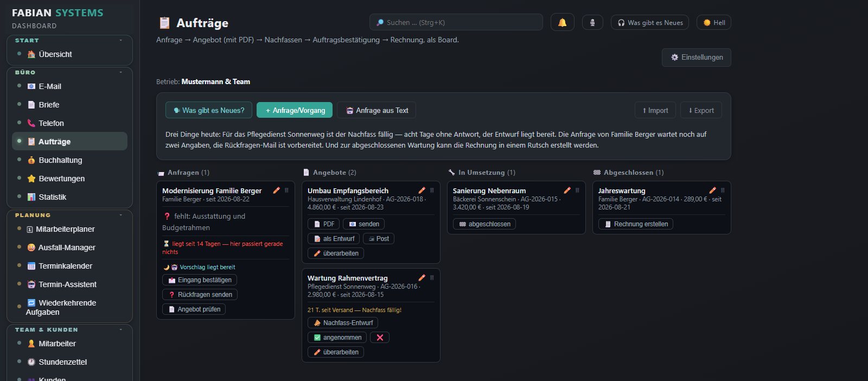Open Statistik in the sidebar
Screen dimensions: 868x381
point(69,197)
